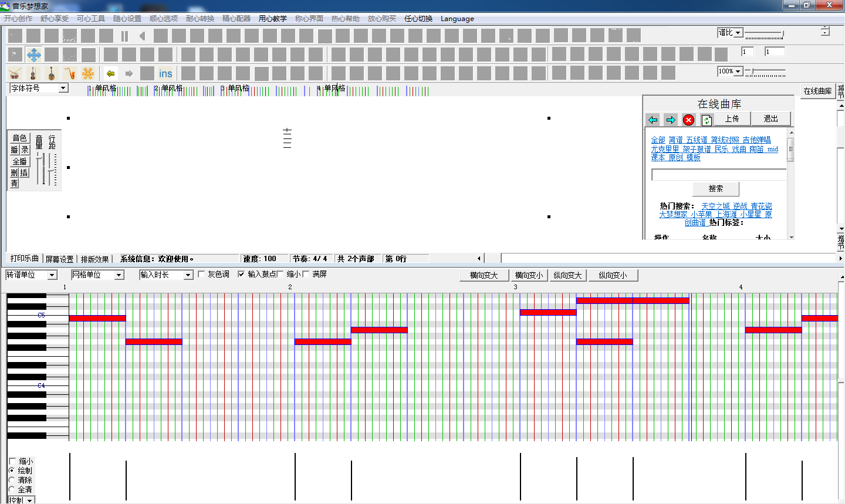Select the 绘制 draw radio button

(12, 471)
